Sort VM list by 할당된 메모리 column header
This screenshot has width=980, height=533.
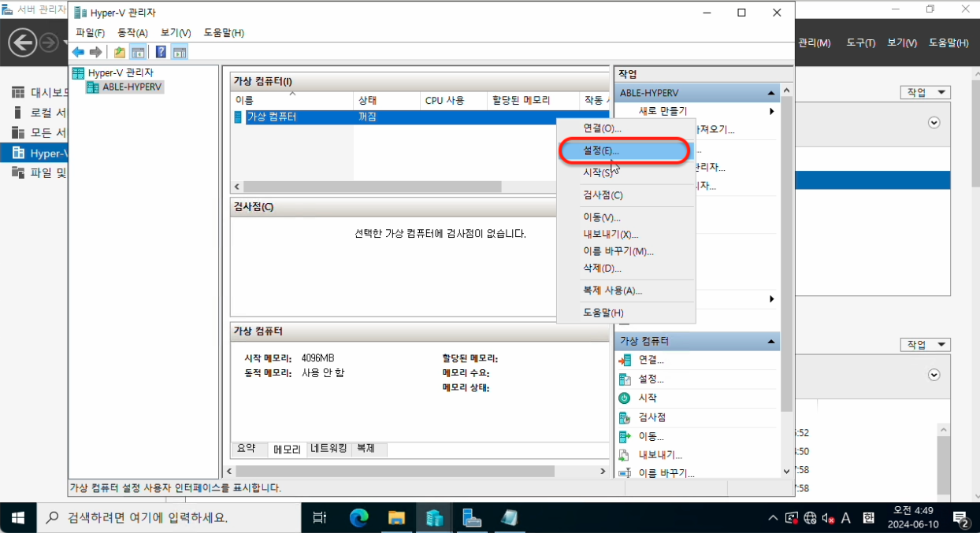coord(532,100)
